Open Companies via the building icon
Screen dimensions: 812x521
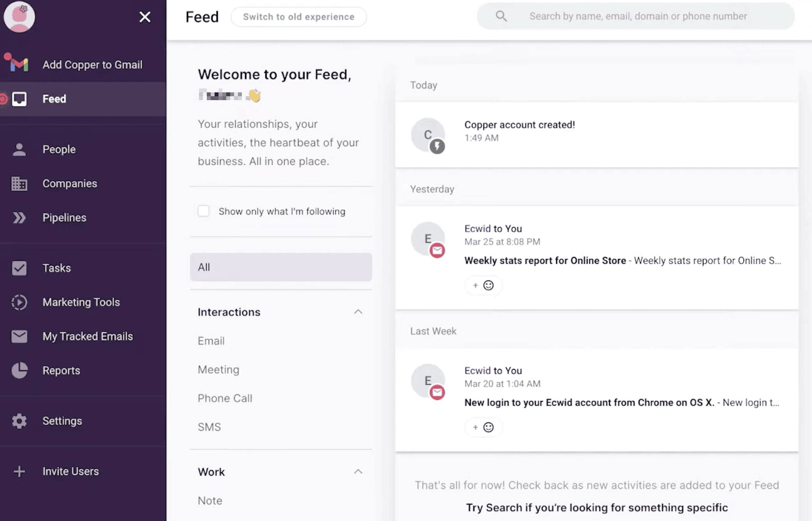[19, 184]
